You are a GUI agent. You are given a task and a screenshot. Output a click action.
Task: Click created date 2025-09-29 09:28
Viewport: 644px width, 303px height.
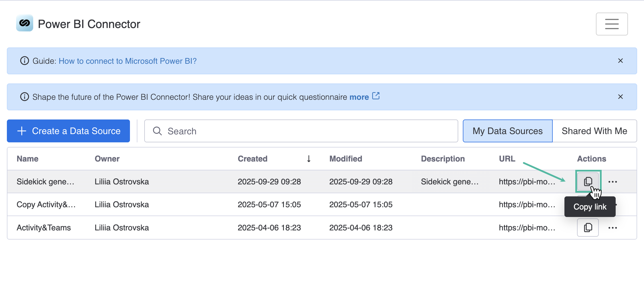269,182
